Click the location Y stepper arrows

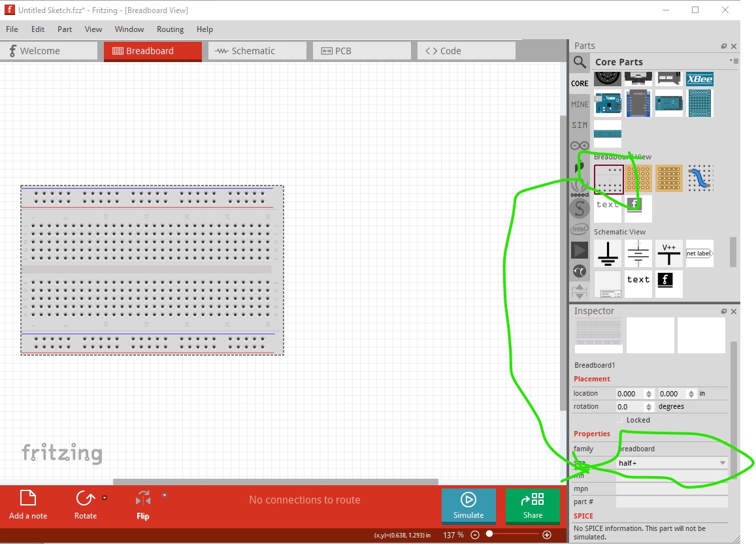pos(691,394)
